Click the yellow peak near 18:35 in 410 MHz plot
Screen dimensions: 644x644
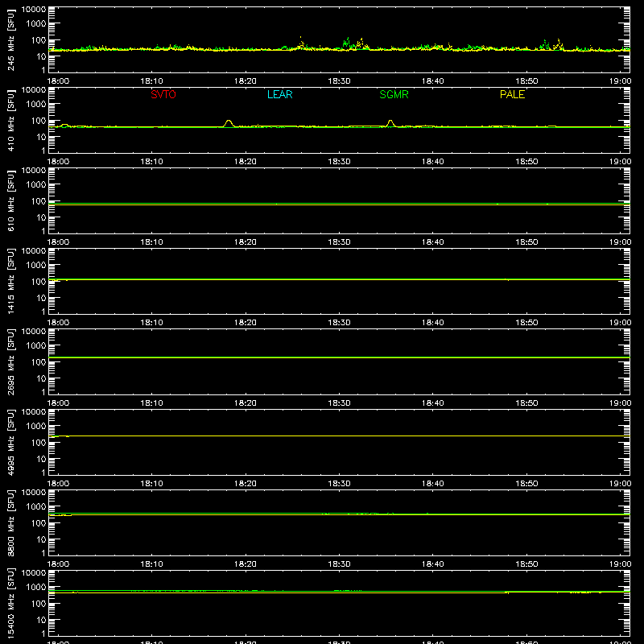tap(390, 123)
